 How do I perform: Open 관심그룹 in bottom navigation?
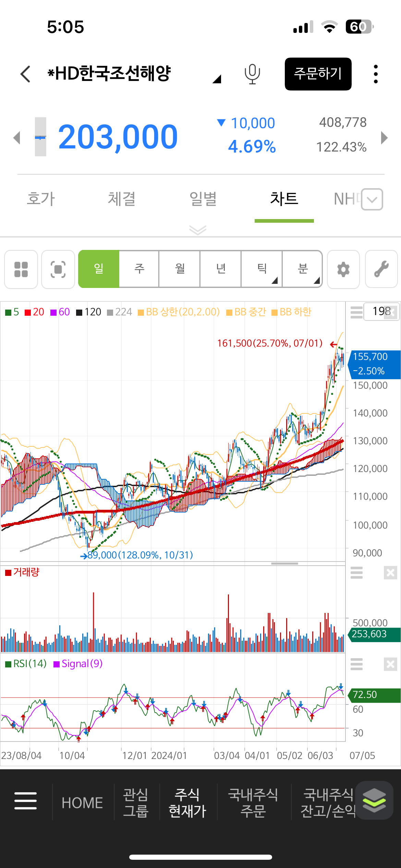click(x=136, y=803)
